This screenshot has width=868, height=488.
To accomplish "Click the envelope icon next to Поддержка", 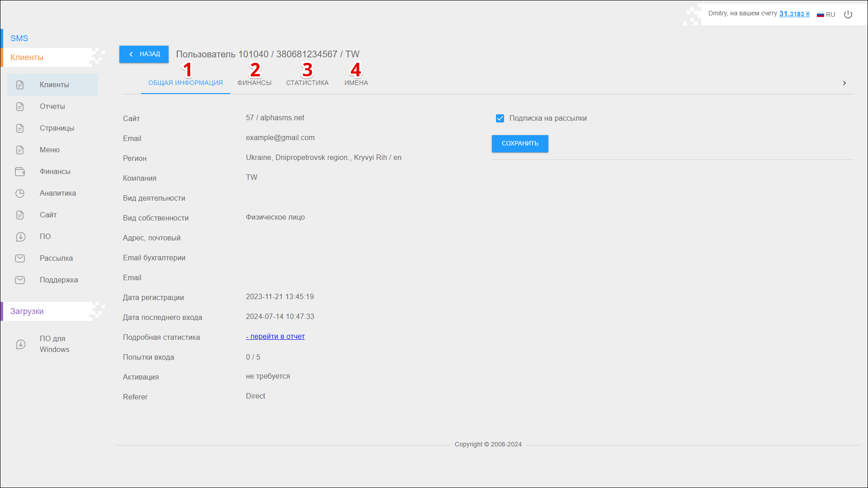I will click(20, 280).
